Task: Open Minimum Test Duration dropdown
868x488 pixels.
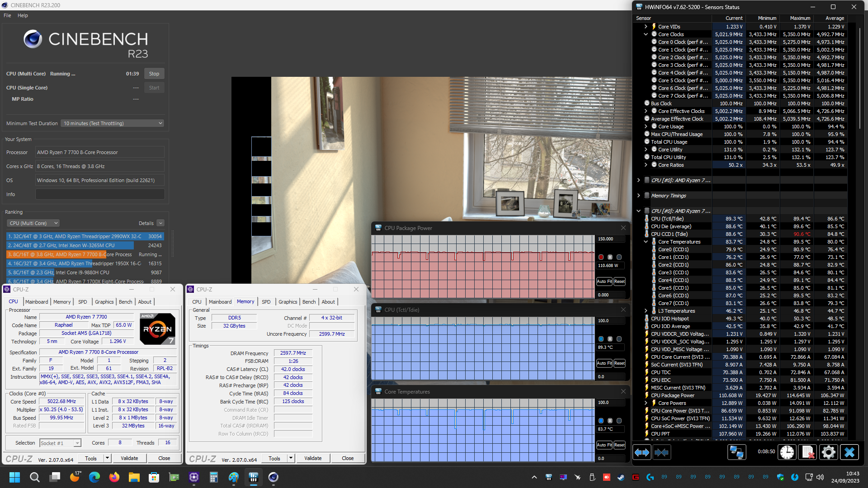Action: tap(113, 123)
